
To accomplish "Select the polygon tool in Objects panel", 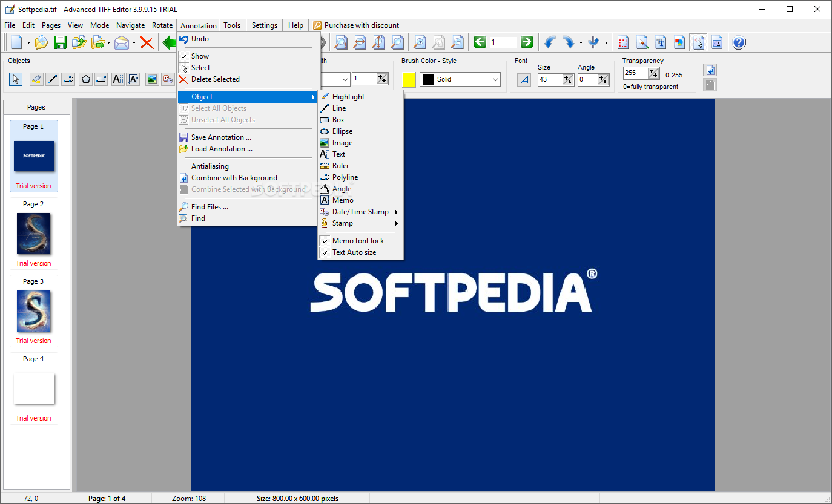I will tap(85, 79).
